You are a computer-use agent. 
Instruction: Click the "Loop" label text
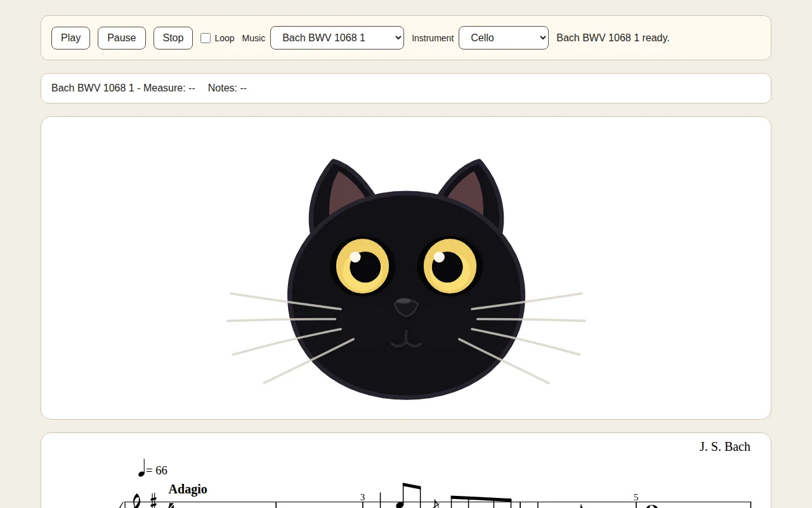[x=225, y=38]
